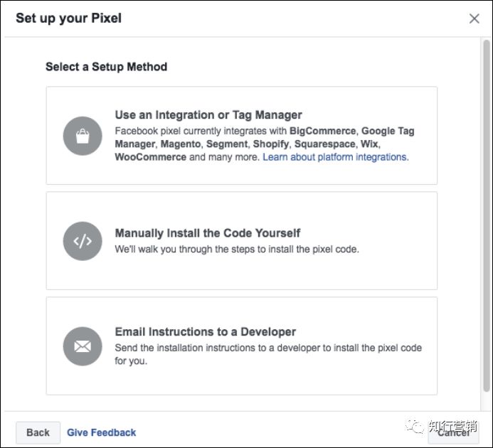Click the "Select a Setup Method" heading

[x=107, y=67]
